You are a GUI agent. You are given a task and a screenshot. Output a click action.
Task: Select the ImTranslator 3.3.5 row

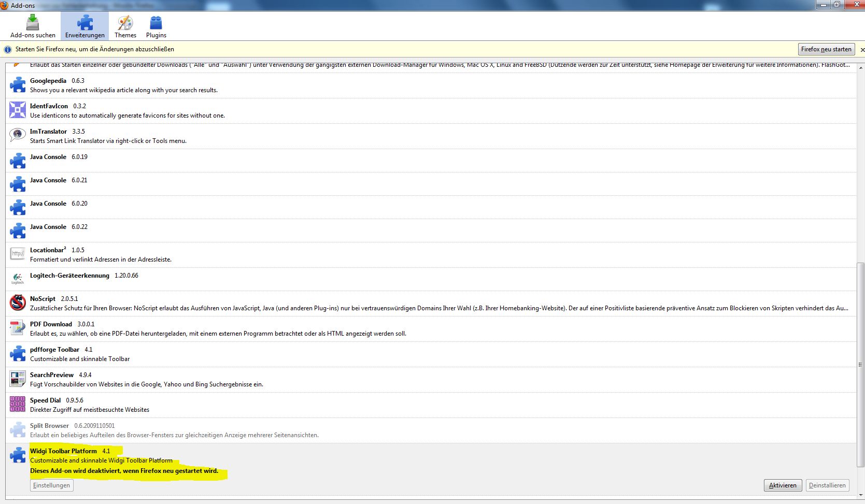click(431, 136)
